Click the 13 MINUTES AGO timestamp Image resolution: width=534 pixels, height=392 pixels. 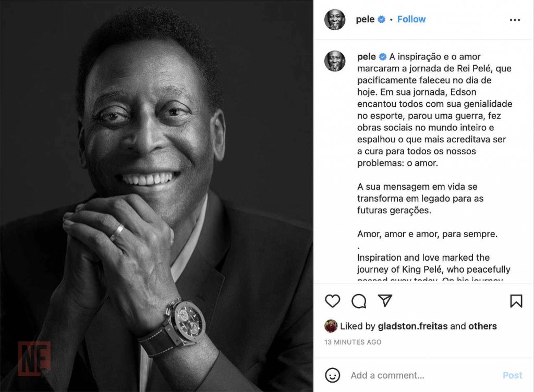(353, 342)
